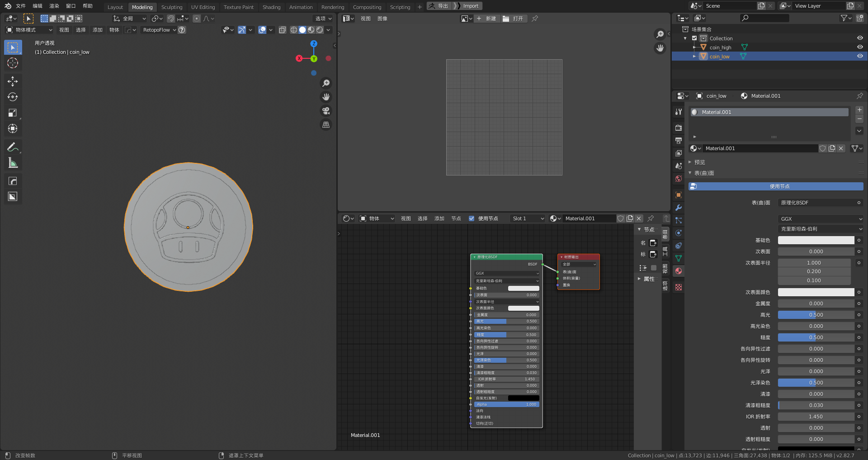Screen dimensions: 868x460
Task: Open the 渲染 menu
Action: pyautogui.click(x=54, y=6)
